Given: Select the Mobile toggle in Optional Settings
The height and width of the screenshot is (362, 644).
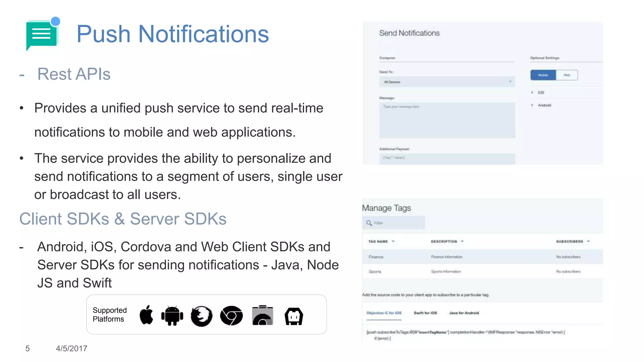Looking at the screenshot, I should point(543,75).
